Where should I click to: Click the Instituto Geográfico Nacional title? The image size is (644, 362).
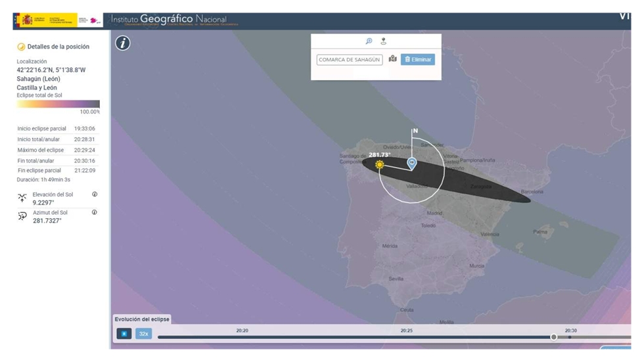click(169, 20)
